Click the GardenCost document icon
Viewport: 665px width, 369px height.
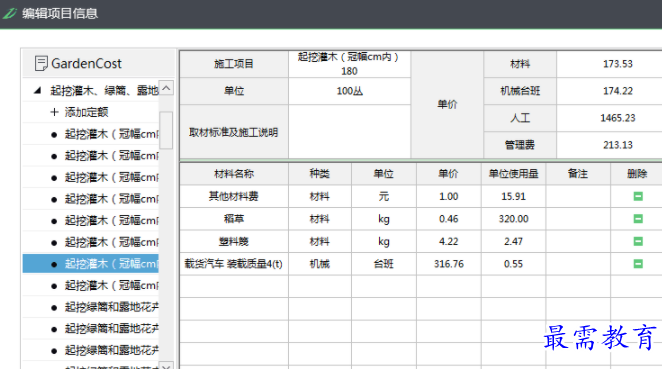(x=41, y=64)
